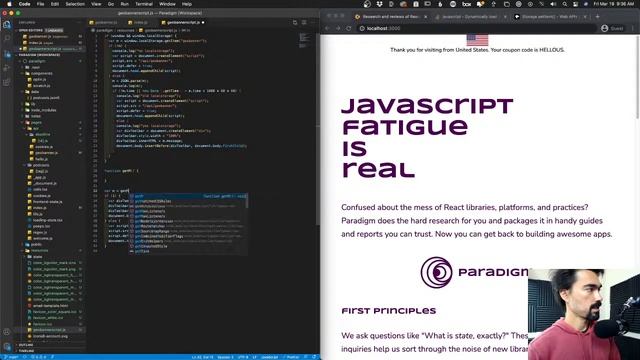Open the browser three-dot menu

coord(633,28)
